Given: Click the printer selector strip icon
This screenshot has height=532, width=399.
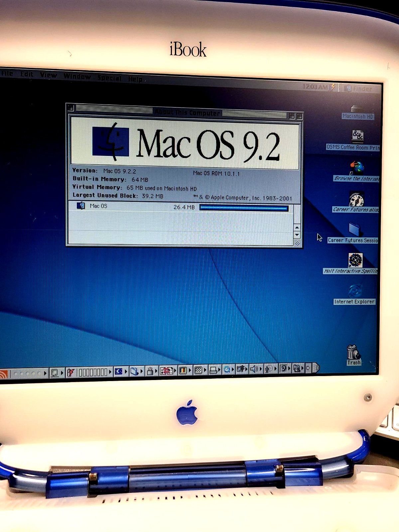Looking at the screenshot, I should (x=214, y=370).
